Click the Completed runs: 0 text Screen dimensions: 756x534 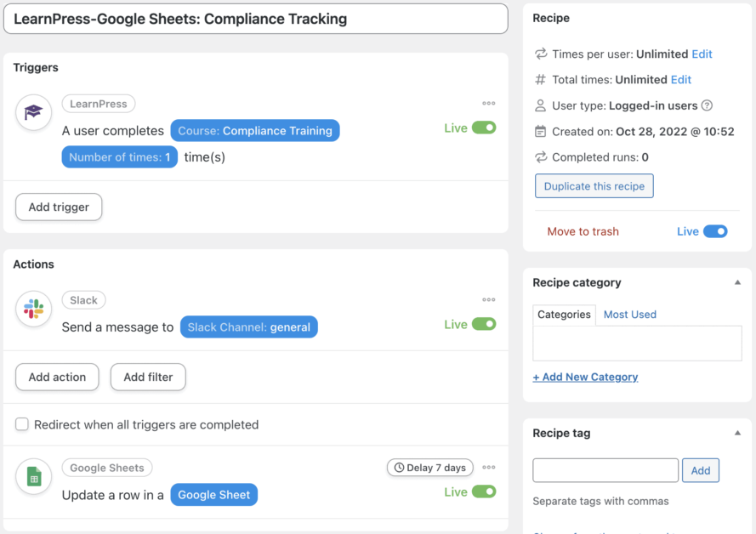tap(600, 157)
